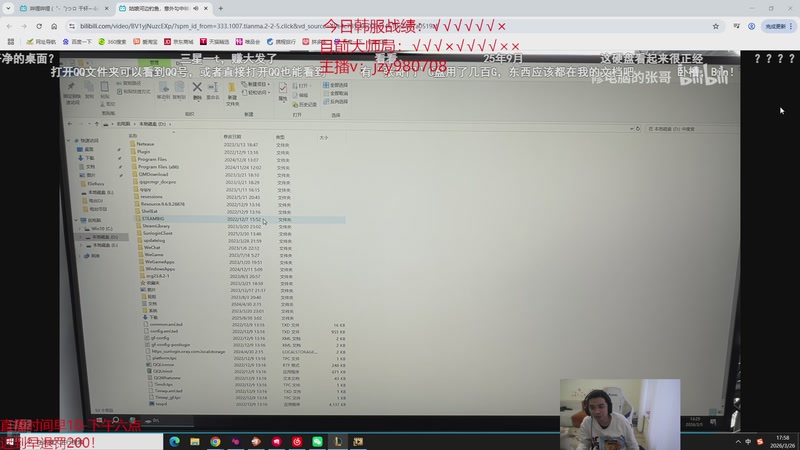Viewport: 800px width, 450px height.
Task: Select 本地磁盘 (E:) in the navigation tree
Action: (101, 245)
